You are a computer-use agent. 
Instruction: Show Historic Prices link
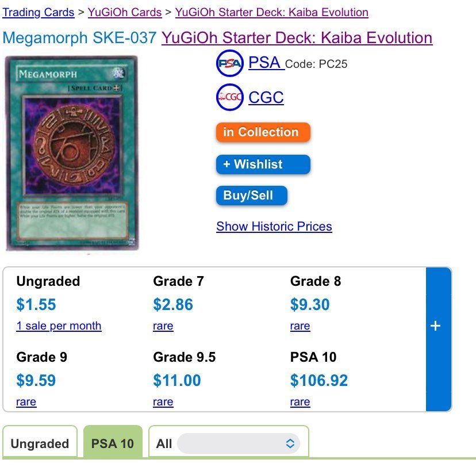(274, 227)
